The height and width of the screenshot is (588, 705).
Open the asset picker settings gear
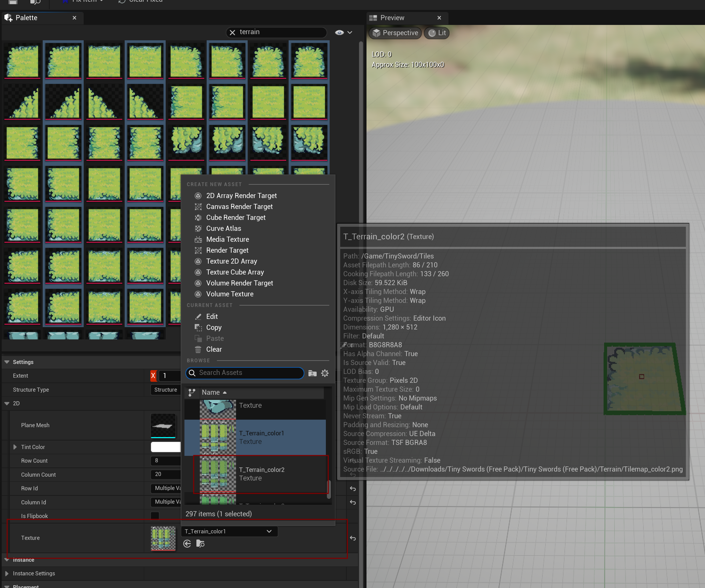click(325, 373)
